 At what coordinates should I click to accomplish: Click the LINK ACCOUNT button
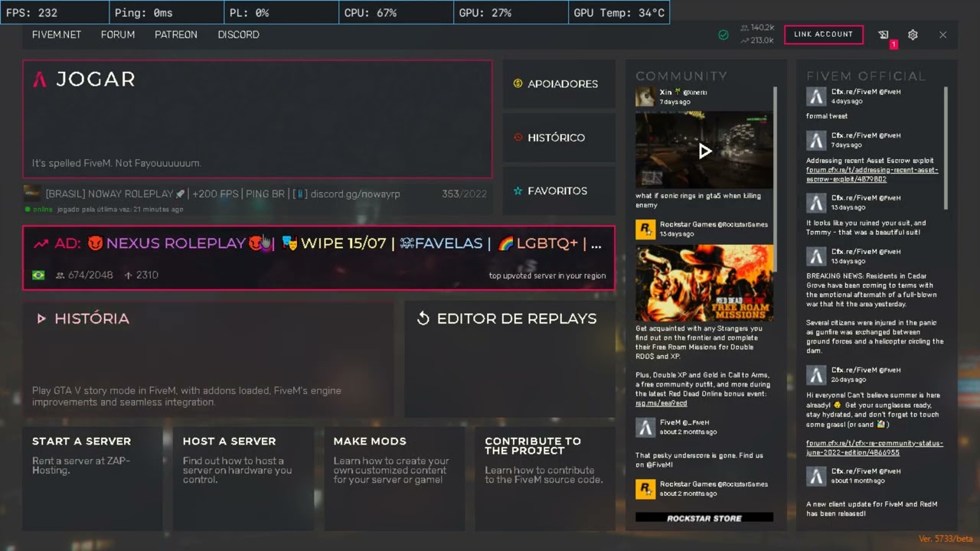pyautogui.click(x=823, y=34)
